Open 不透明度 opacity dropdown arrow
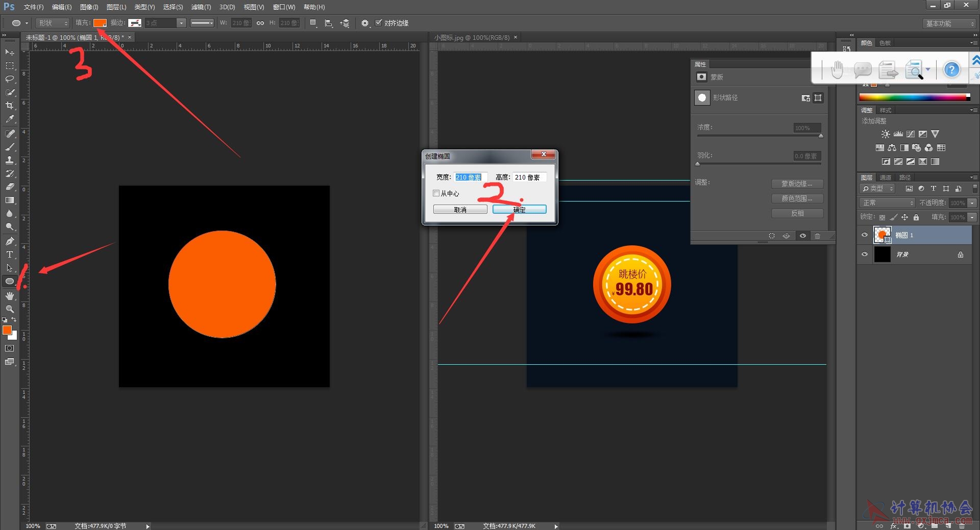Viewport: 980px width, 530px height. (972, 203)
